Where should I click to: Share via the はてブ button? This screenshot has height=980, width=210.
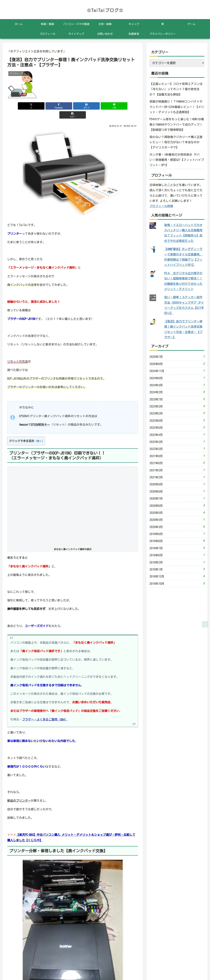[x=86, y=106]
